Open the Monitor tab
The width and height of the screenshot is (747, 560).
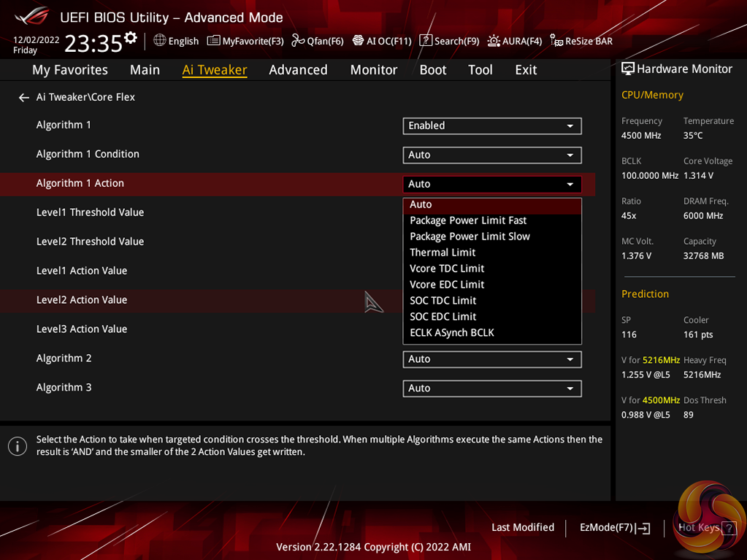(x=373, y=69)
